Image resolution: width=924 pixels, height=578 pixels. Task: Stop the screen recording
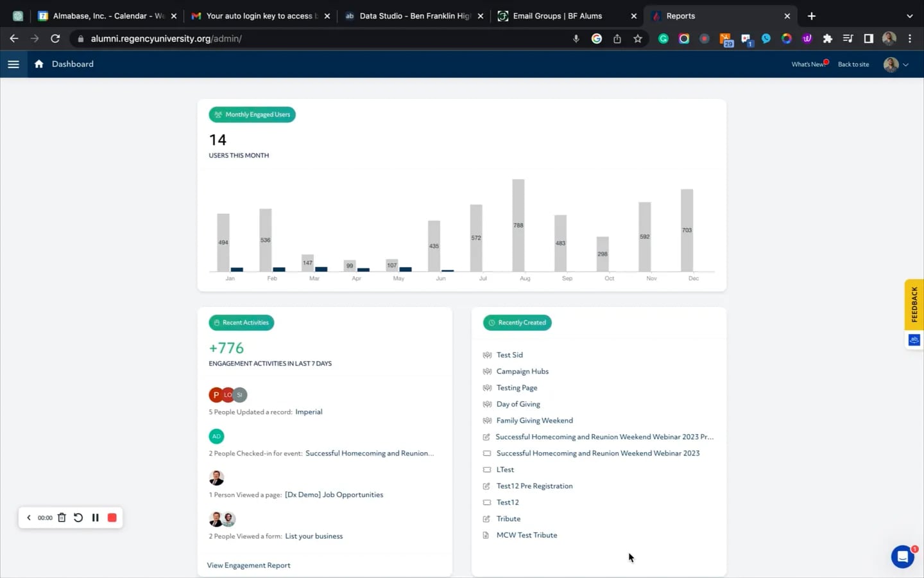pos(112,518)
